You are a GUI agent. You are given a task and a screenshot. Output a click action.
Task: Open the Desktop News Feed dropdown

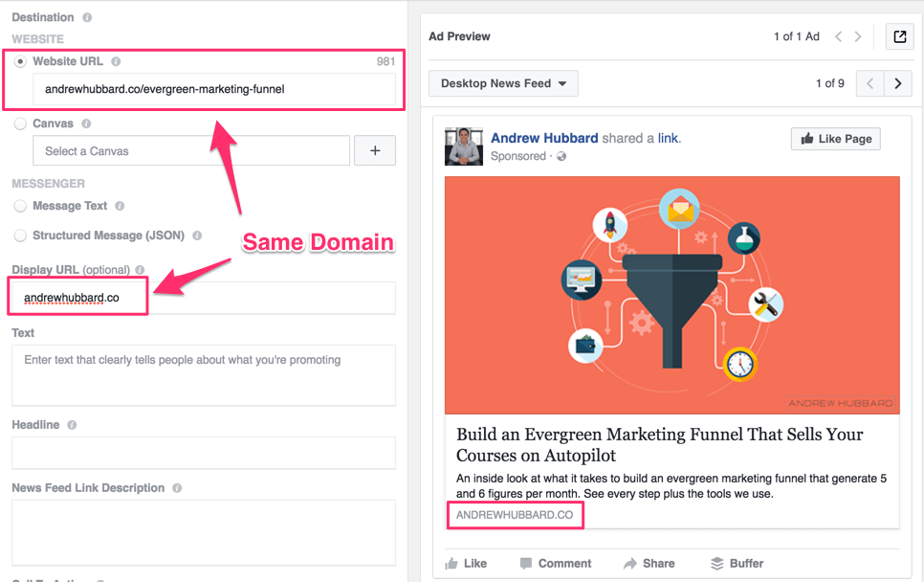point(503,83)
